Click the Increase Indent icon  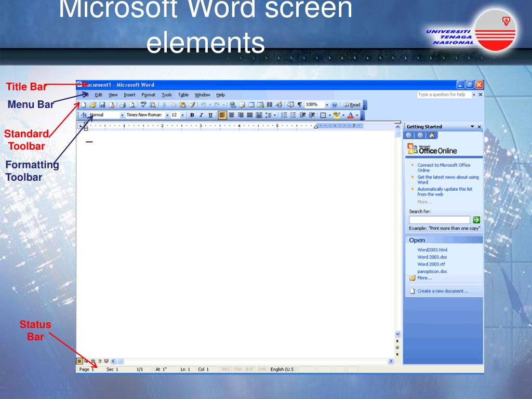[312, 115]
